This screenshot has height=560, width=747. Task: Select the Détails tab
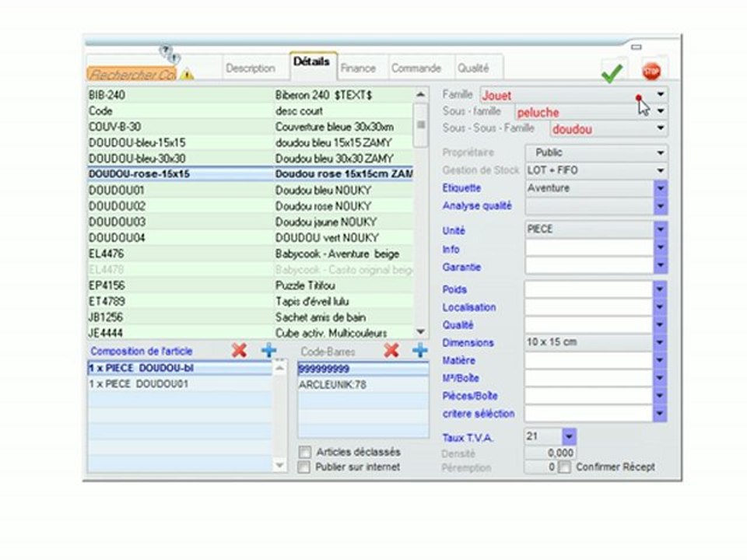coord(311,62)
